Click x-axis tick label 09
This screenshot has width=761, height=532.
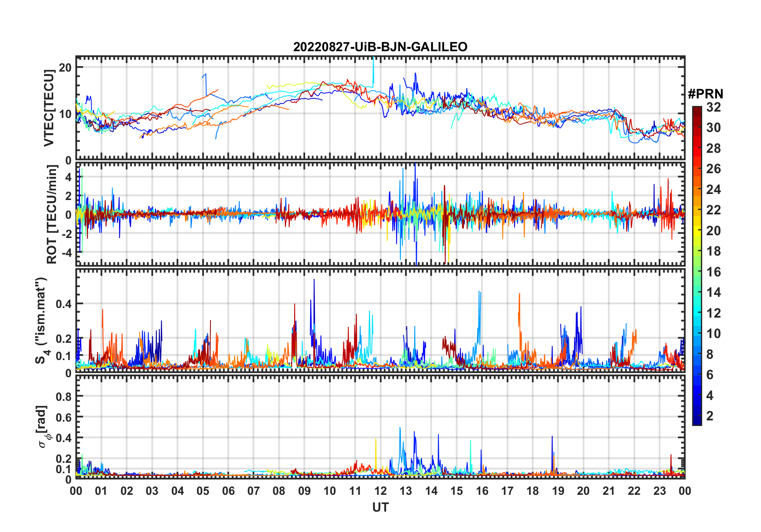click(304, 491)
